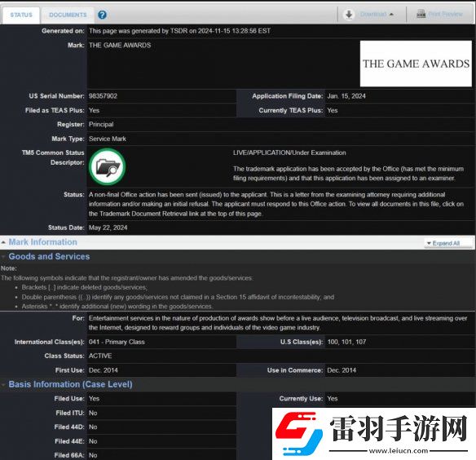
Task: Click the Entertainment services description text
Action: click(278, 323)
